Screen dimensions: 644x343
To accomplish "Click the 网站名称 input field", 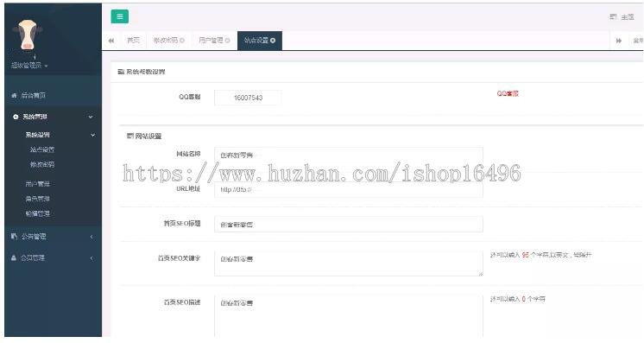I will pyautogui.click(x=349, y=155).
